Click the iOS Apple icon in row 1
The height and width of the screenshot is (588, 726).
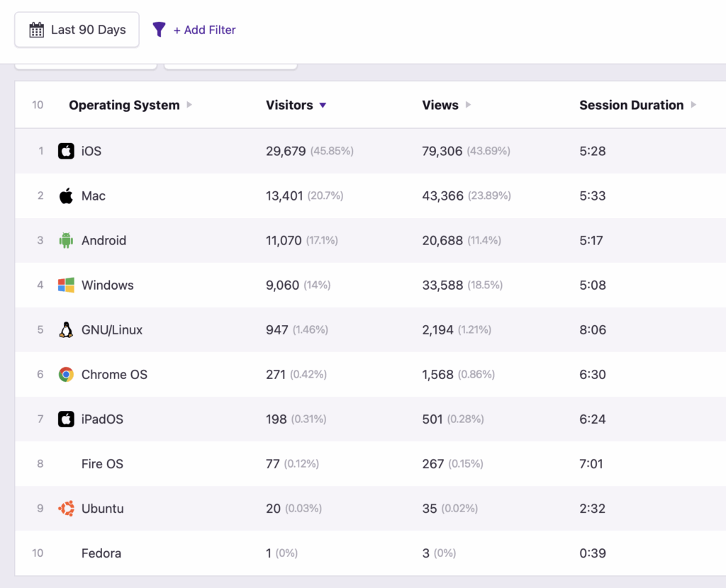pyautogui.click(x=66, y=151)
